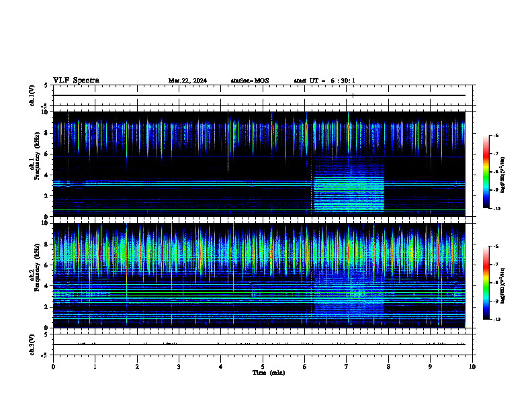Select the ch.2 colorbar log(PSD) unit label
The height and width of the screenshot is (411, 532).
coord(503,285)
